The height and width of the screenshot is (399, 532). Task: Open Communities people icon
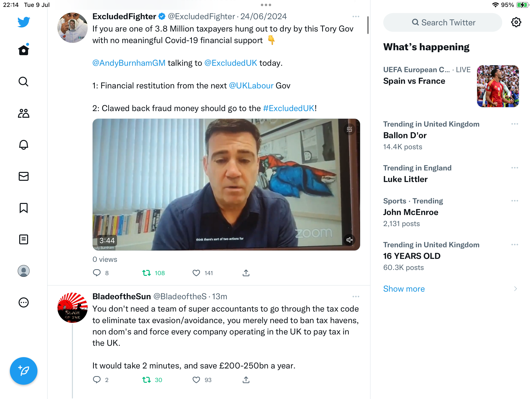[24, 113]
